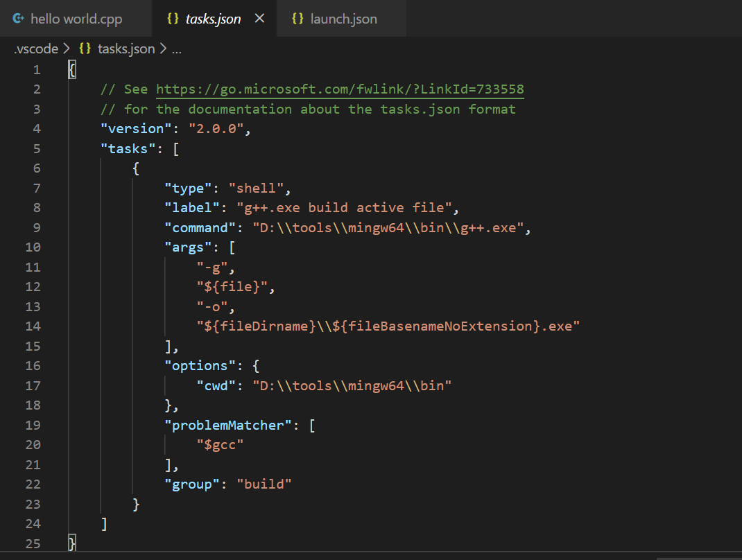Expand the breadcrumb ellipsis symbol picker
This screenshot has width=742, height=560.
(176, 49)
